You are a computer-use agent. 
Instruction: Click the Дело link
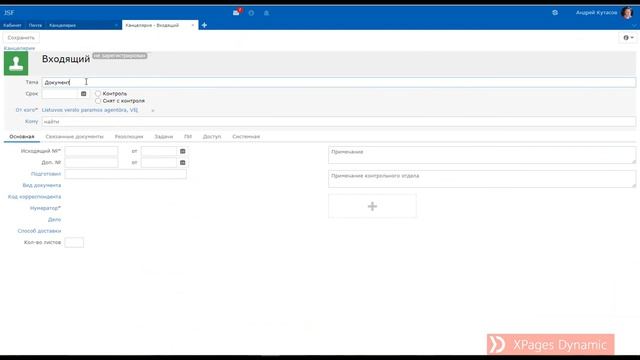click(54, 220)
